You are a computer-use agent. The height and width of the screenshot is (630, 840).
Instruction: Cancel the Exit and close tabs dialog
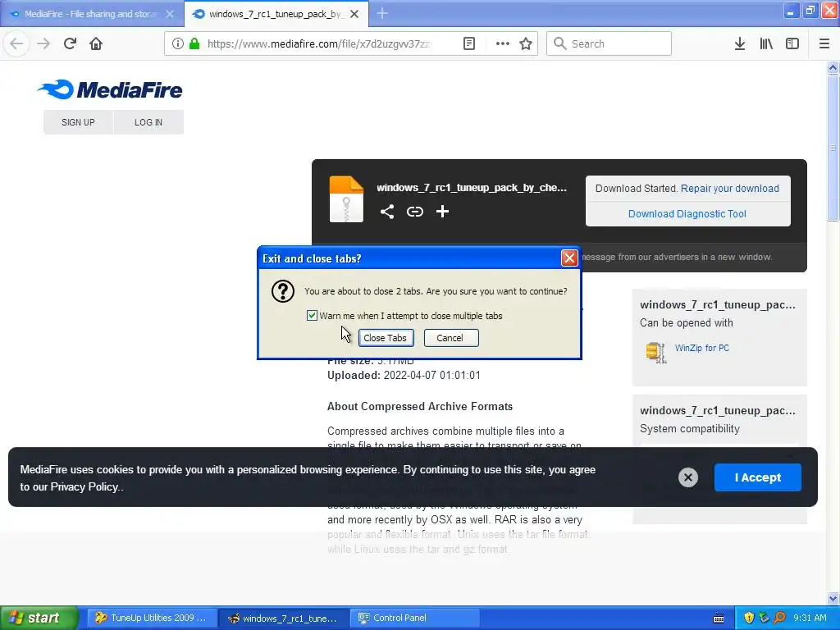coord(450,338)
